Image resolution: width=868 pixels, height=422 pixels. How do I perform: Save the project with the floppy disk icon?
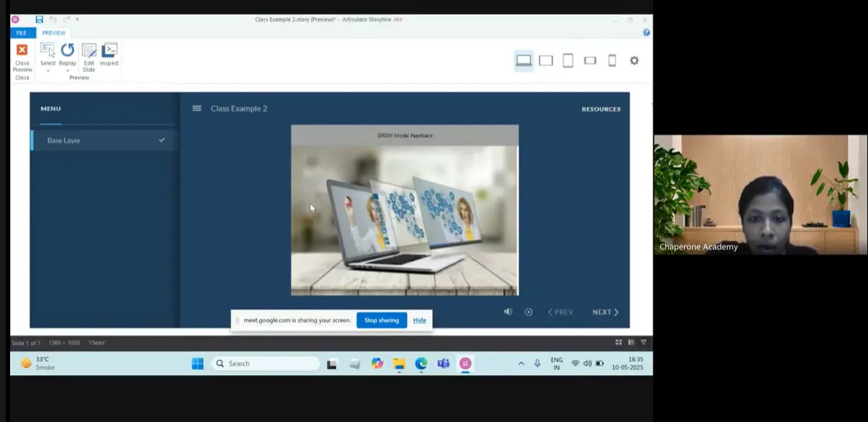[x=40, y=19]
